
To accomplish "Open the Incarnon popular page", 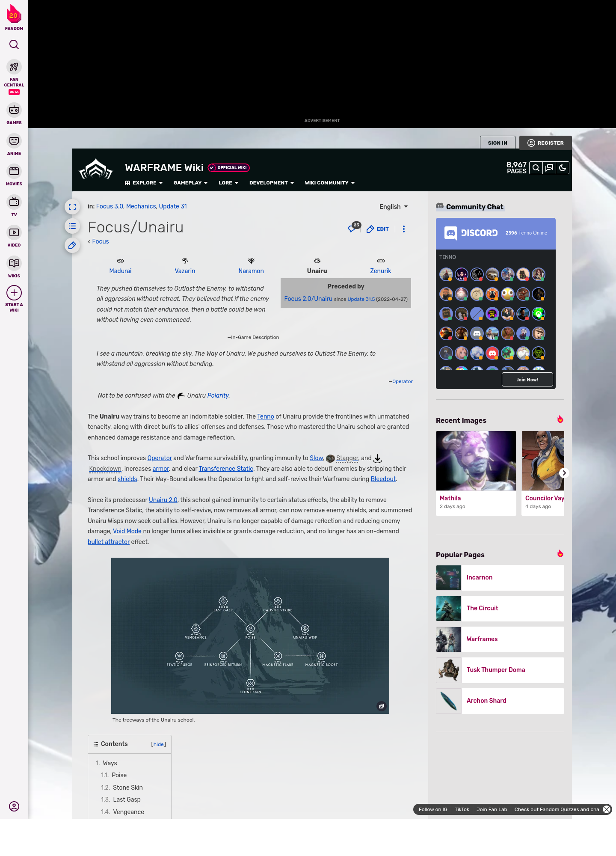I will pyautogui.click(x=500, y=578).
